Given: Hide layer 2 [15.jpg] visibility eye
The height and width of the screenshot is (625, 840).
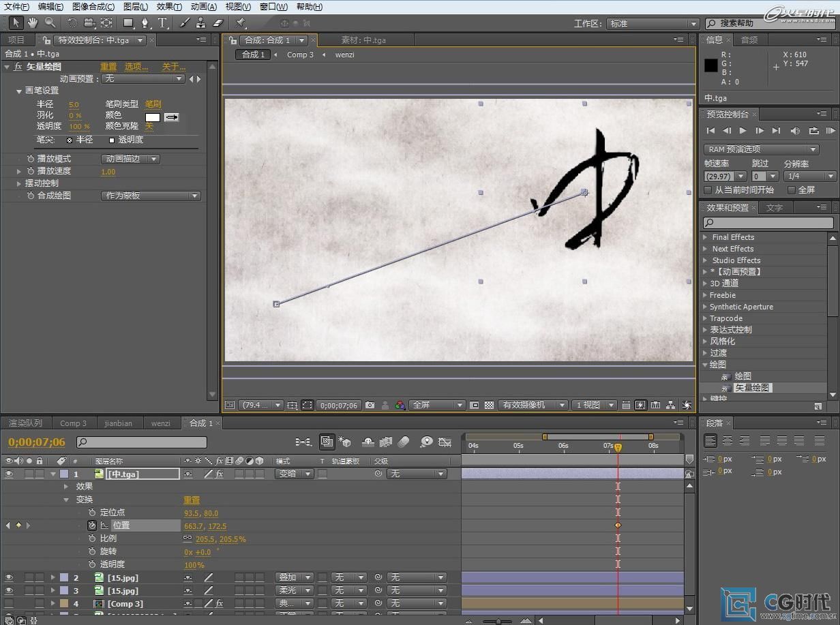Looking at the screenshot, I should pos(10,577).
